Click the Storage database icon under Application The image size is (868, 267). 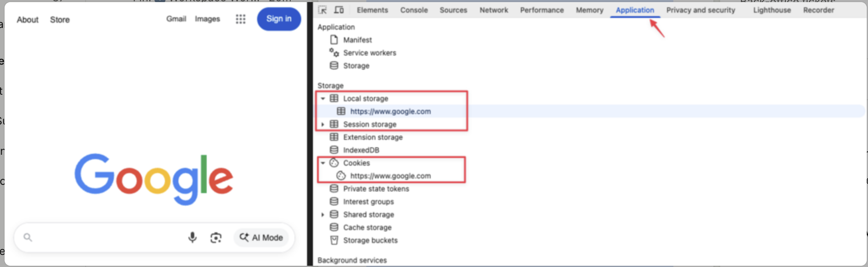(334, 65)
